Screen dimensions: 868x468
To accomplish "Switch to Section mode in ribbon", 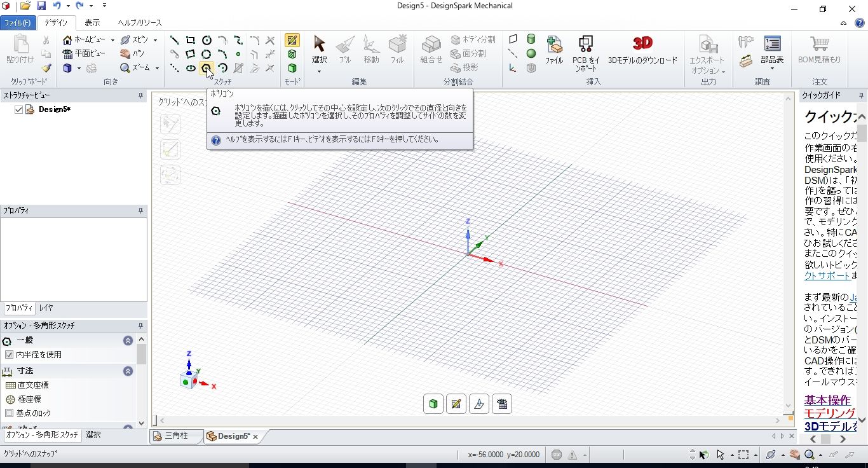I will (x=292, y=54).
